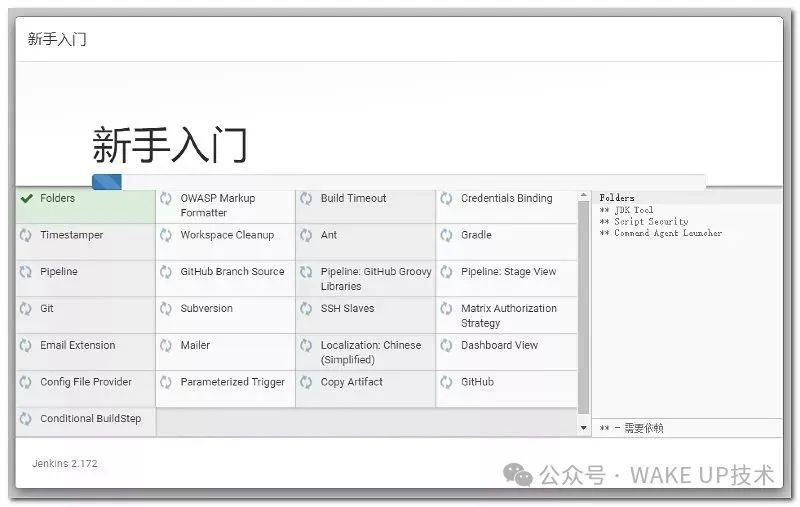Click the spinner icon beside SSH Slaves

[x=306, y=309]
